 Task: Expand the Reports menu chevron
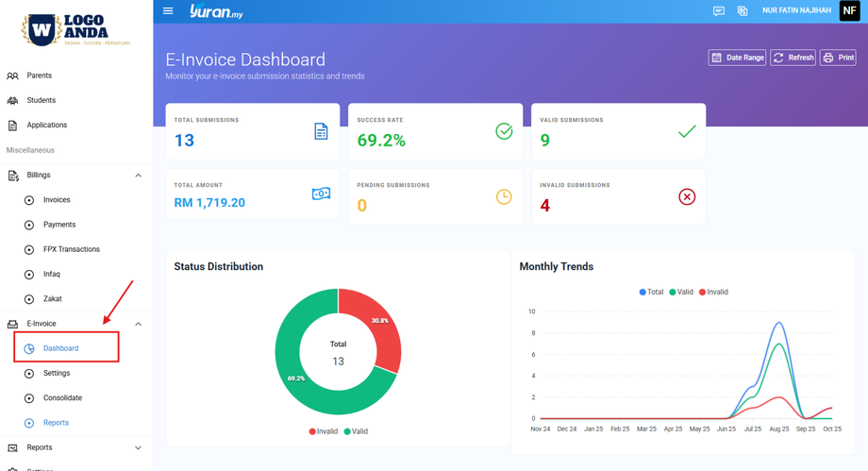138,447
